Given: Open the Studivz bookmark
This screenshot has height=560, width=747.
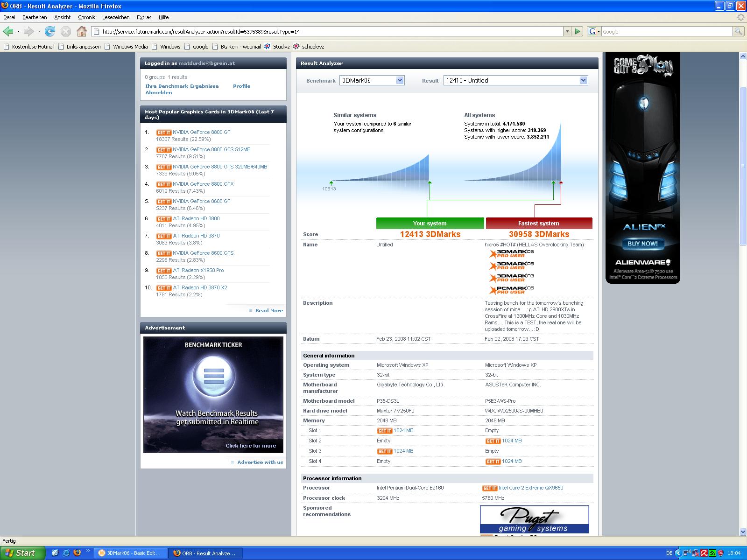Looking at the screenshot, I should click(x=277, y=47).
